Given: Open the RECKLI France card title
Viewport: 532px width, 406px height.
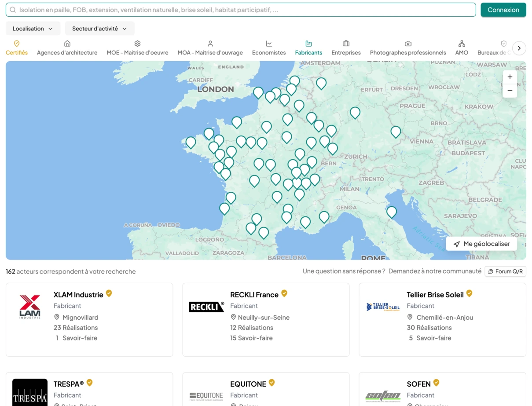Looking at the screenshot, I should [x=254, y=295].
